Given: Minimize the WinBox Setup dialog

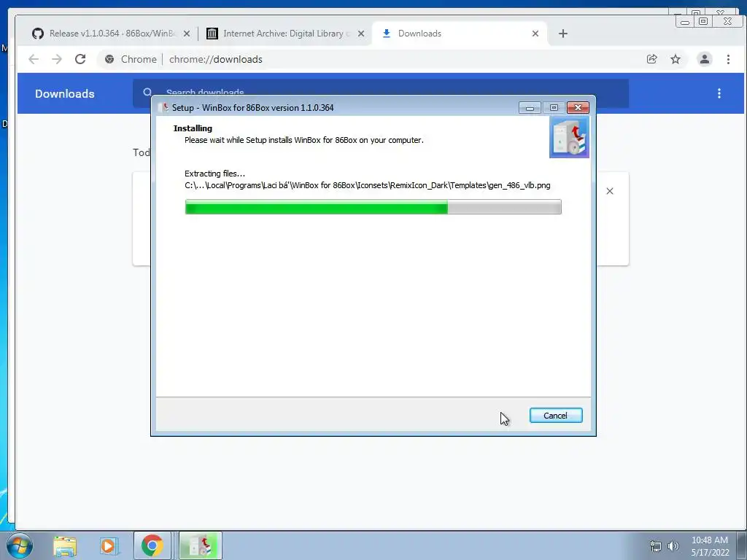Looking at the screenshot, I should click(x=530, y=108).
